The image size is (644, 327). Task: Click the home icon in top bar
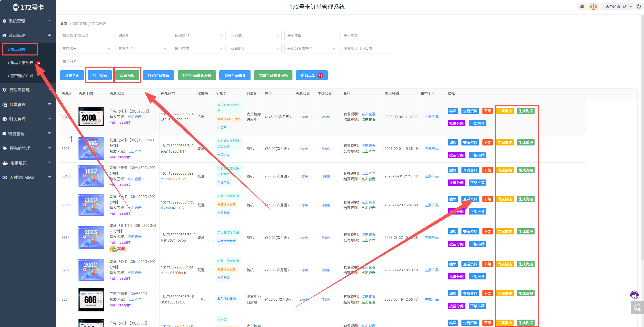pyautogui.click(x=582, y=6)
